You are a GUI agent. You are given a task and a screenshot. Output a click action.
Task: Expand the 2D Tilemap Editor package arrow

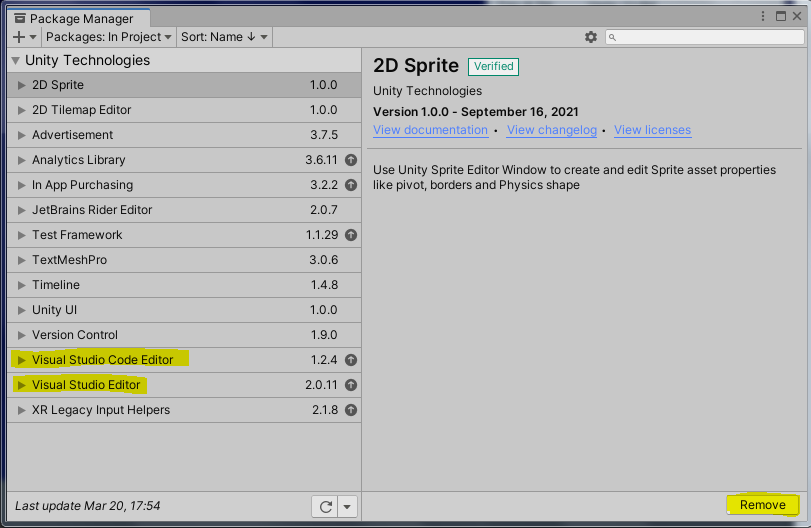tap(21, 110)
